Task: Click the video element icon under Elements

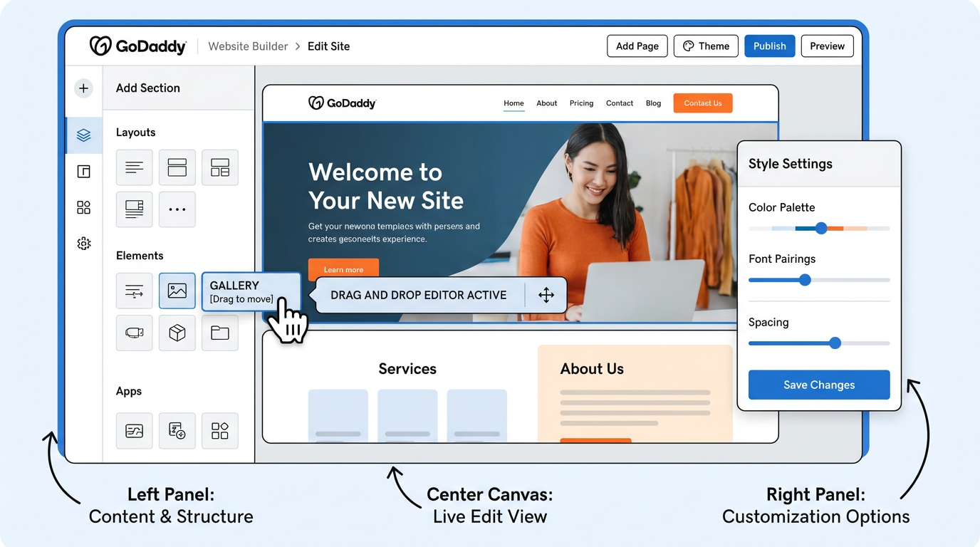Action: tap(134, 333)
